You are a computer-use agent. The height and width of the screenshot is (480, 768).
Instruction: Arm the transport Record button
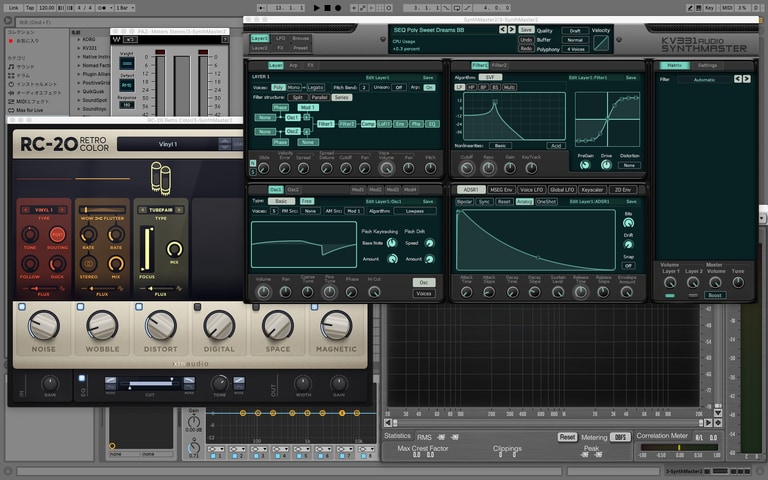tap(338, 8)
